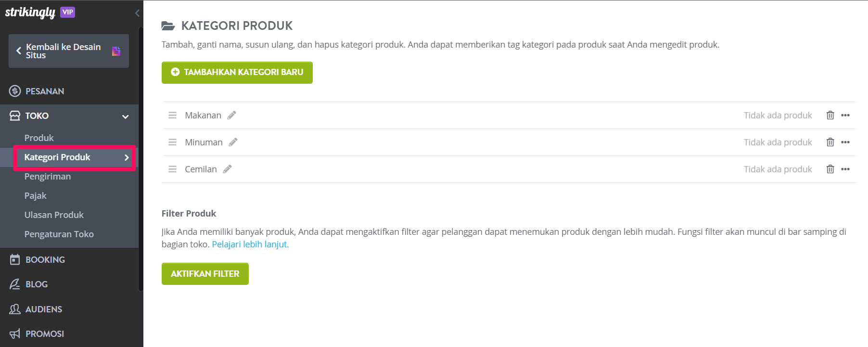
Task: Delete the Minuman category with trash icon
Action: tap(830, 142)
